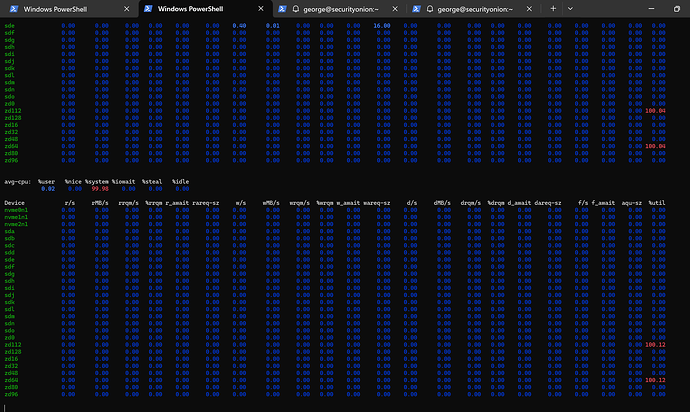Click the 'w/s' column header
The width and height of the screenshot is (690, 412).
point(241,203)
